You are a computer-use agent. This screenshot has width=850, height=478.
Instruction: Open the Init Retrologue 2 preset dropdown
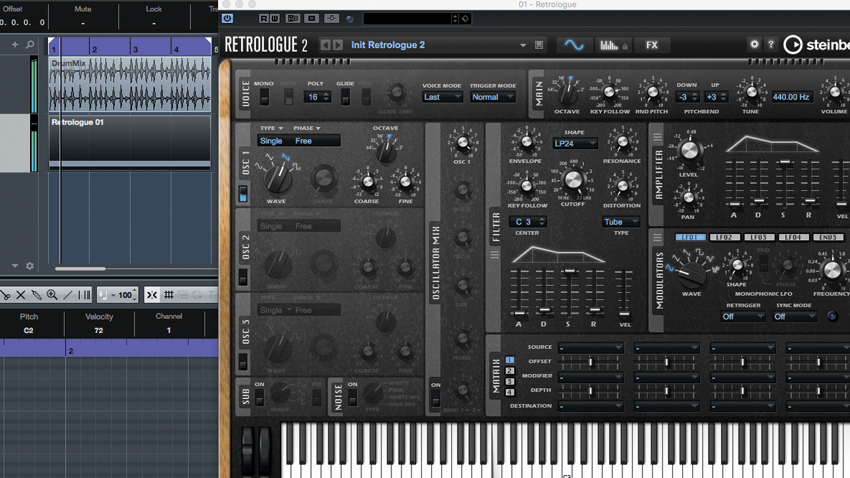pyautogui.click(x=523, y=46)
